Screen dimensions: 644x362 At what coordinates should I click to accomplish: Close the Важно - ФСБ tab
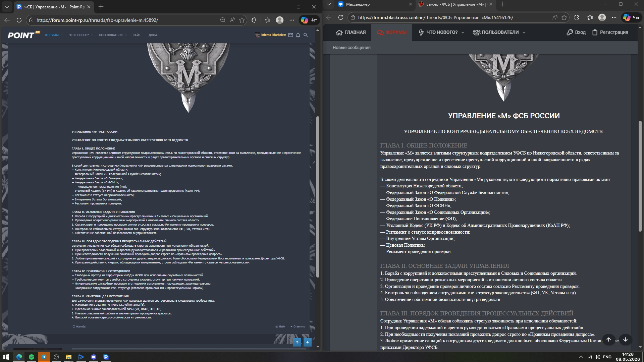[x=491, y=4]
